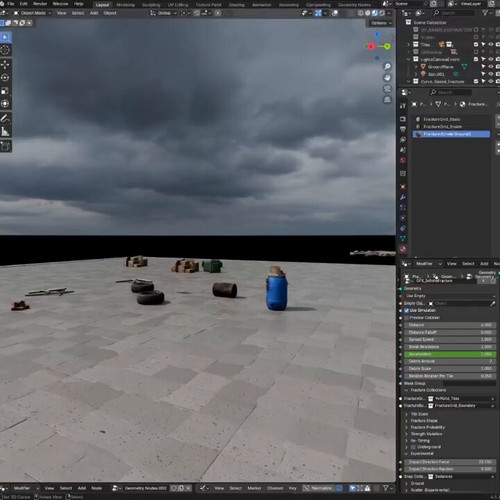Select the Move tool
Image resolution: width=500 pixels, height=500 pixels.
pos(5,64)
